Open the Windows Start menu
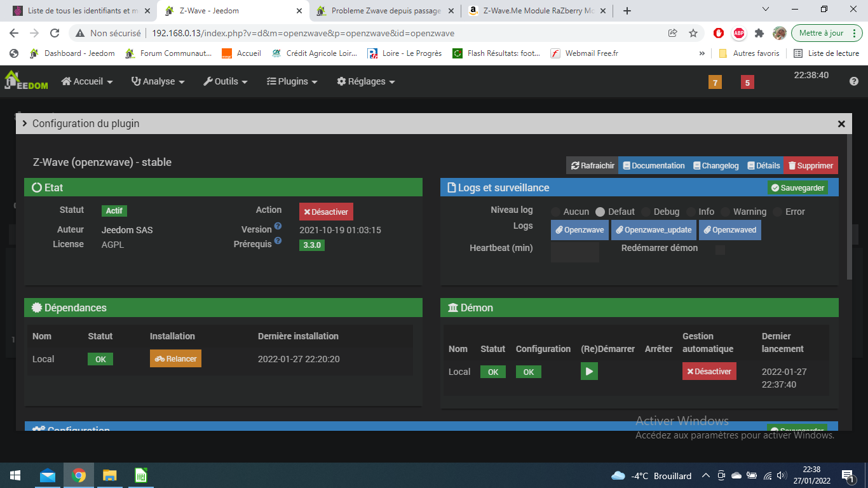Image resolution: width=868 pixels, height=488 pixels. pyautogui.click(x=15, y=475)
